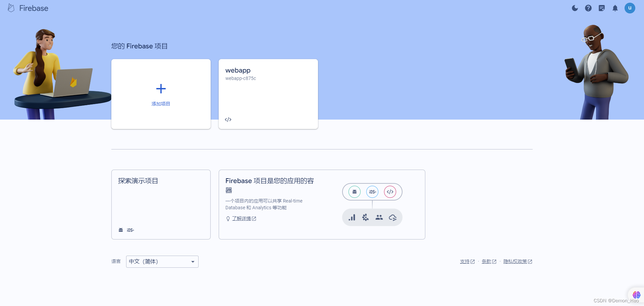Click the lightbulb icon beside 了解详情
The width and height of the screenshot is (644, 306).
(x=228, y=219)
